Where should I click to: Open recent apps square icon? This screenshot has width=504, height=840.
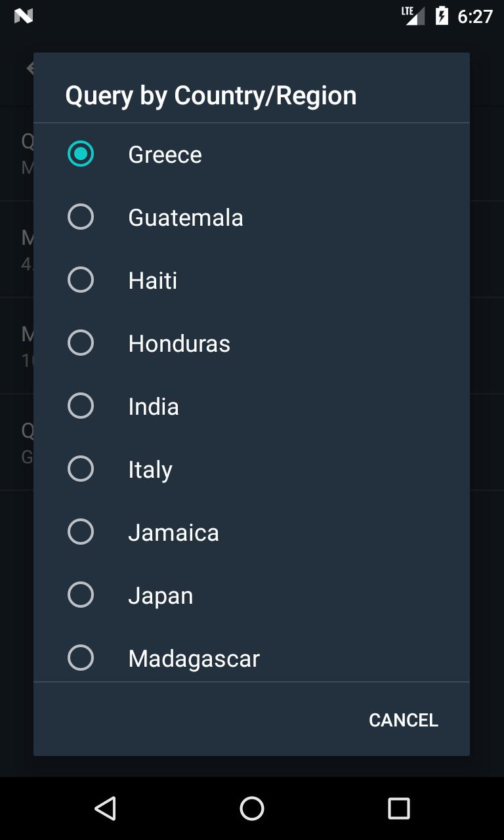398,808
